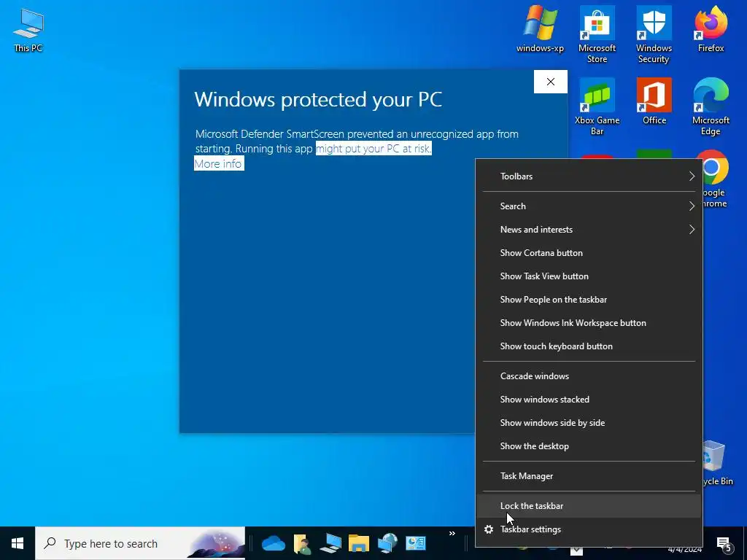Image resolution: width=747 pixels, height=560 pixels.
Task: Expand the Search submenu
Action: coord(589,206)
